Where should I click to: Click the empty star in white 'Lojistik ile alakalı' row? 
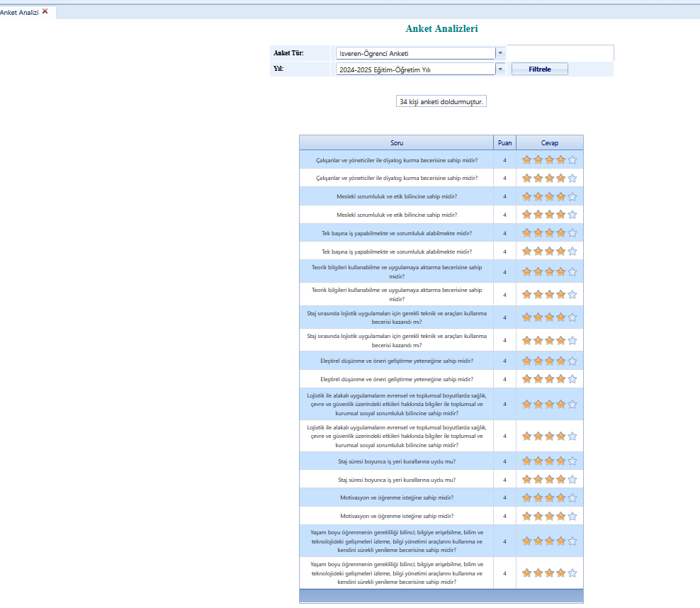[x=572, y=436]
